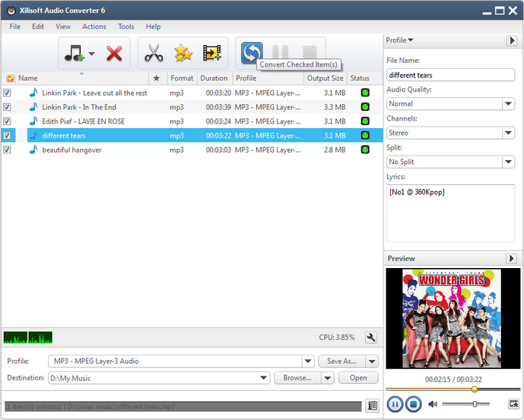Pause playback in the Preview panel
This screenshot has height=420, width=524.
[394, 404]
